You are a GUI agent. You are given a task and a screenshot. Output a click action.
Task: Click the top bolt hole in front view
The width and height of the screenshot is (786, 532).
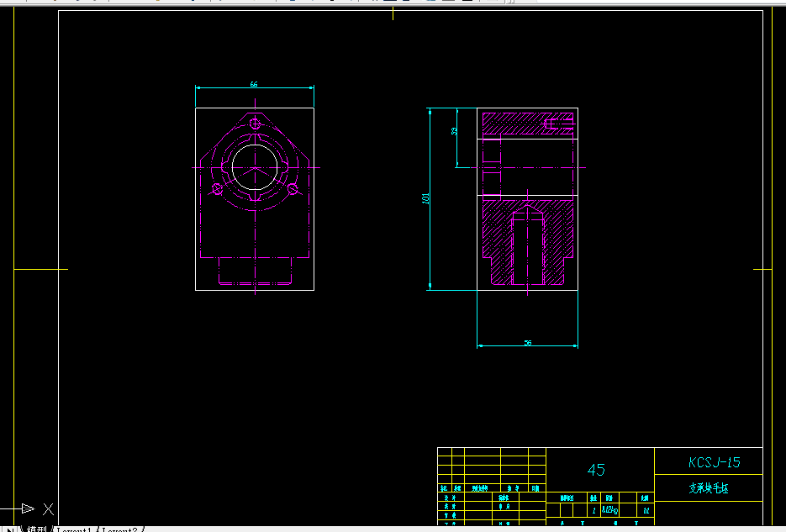click(x=256, y=124)
